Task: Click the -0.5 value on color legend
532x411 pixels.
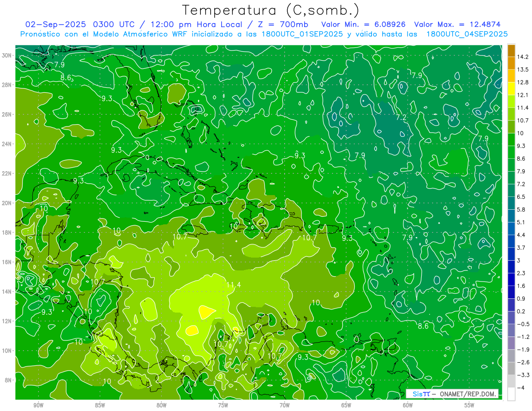Action: (522, 324)
